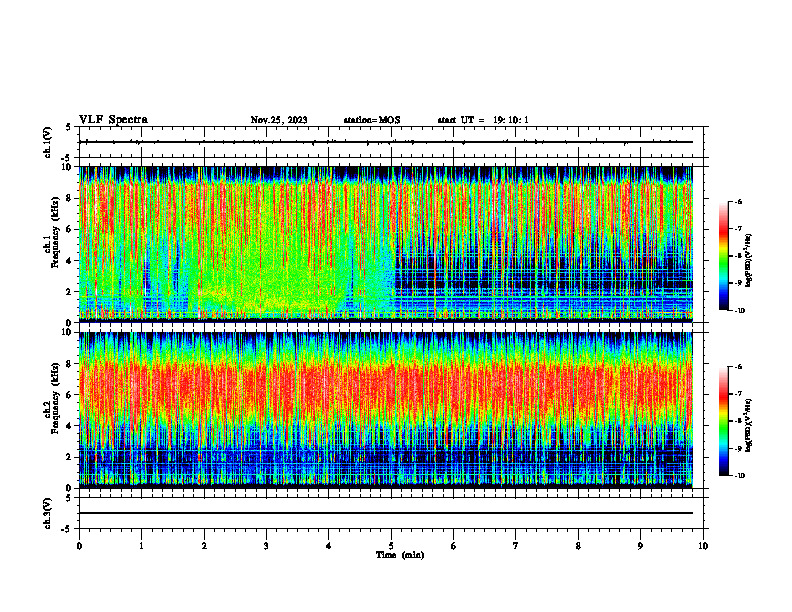Click time axis tick label "1"
This screenshot has height=612, width=792.
pos(141,546)
